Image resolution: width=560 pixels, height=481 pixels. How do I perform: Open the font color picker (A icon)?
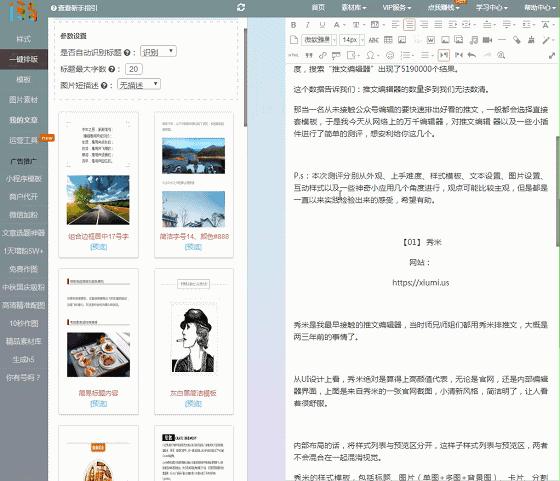(336, 25)
